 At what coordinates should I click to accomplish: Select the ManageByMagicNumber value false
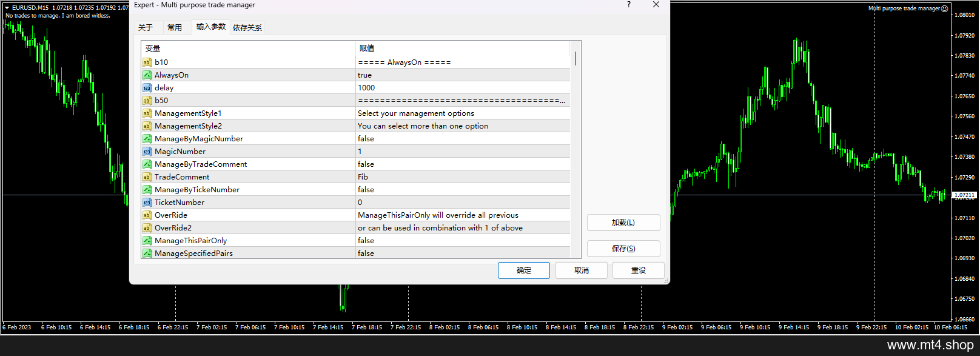(366, 139)
